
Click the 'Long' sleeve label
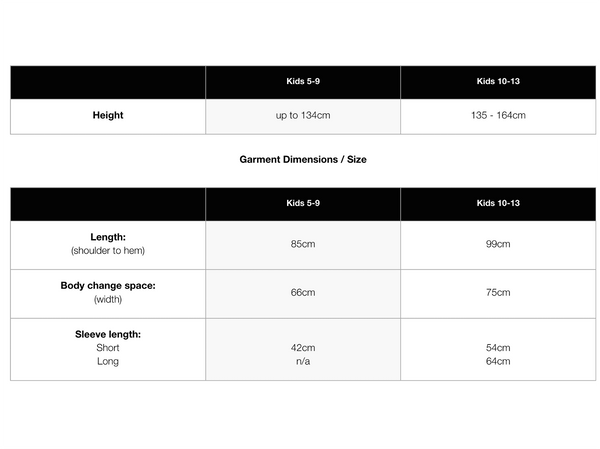tap(108, 361)
